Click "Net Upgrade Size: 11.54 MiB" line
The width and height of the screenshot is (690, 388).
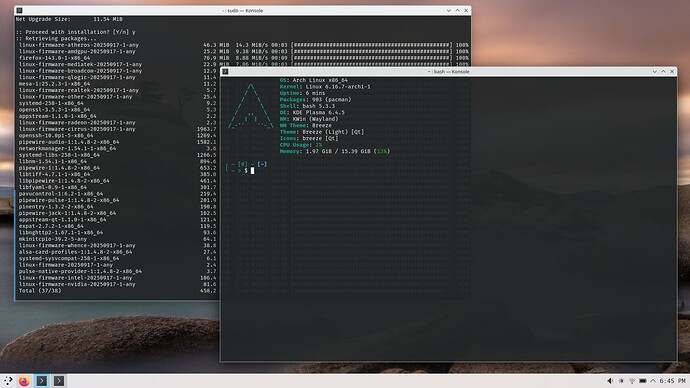point(69,19)
